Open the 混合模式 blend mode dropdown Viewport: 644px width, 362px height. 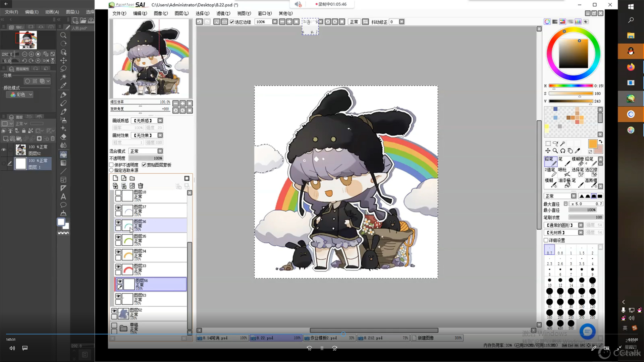point(160,151)
